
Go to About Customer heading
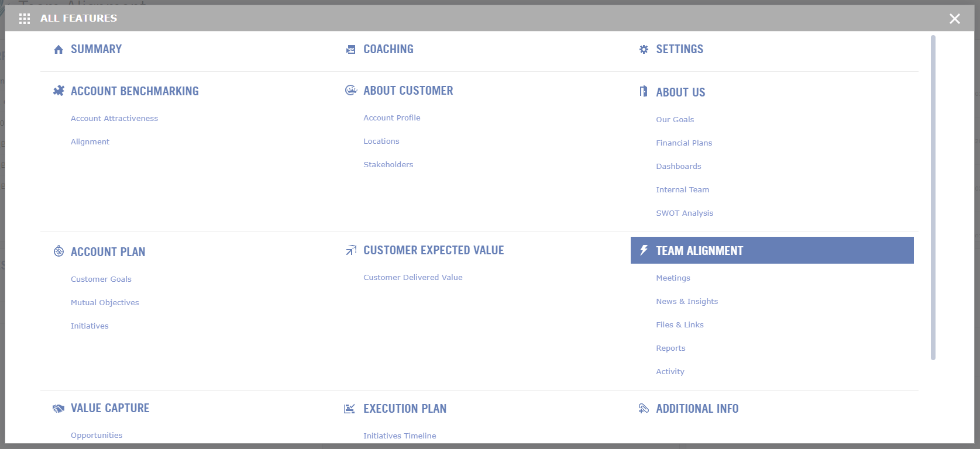[x=408, y=91]
